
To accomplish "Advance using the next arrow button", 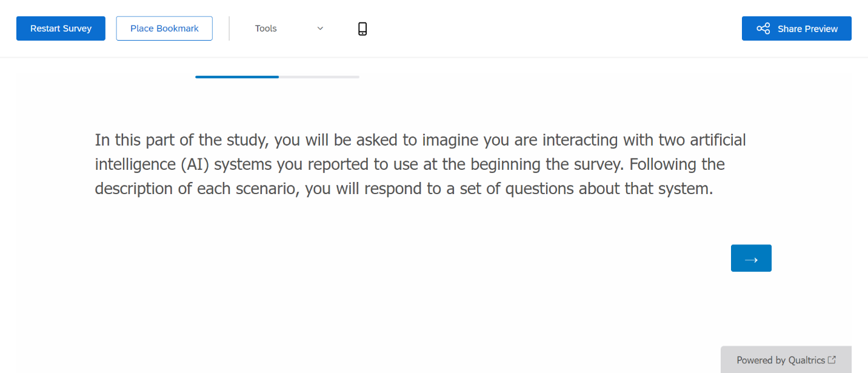I will [x=751, y=258].
